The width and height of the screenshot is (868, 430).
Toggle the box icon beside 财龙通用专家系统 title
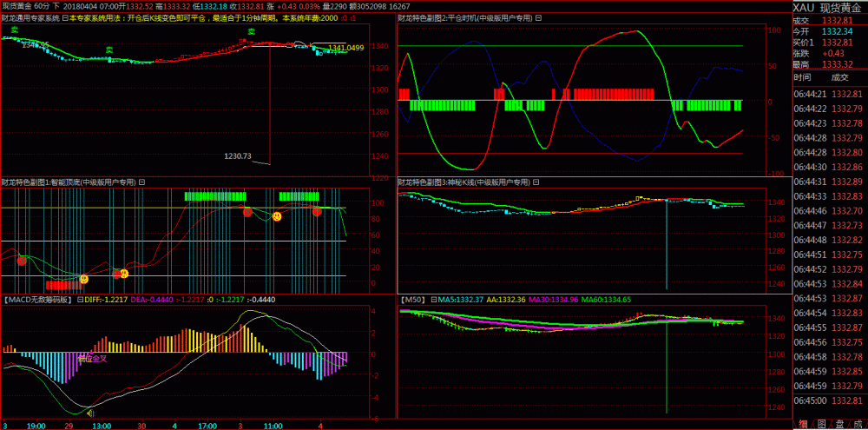coord(65,17)
